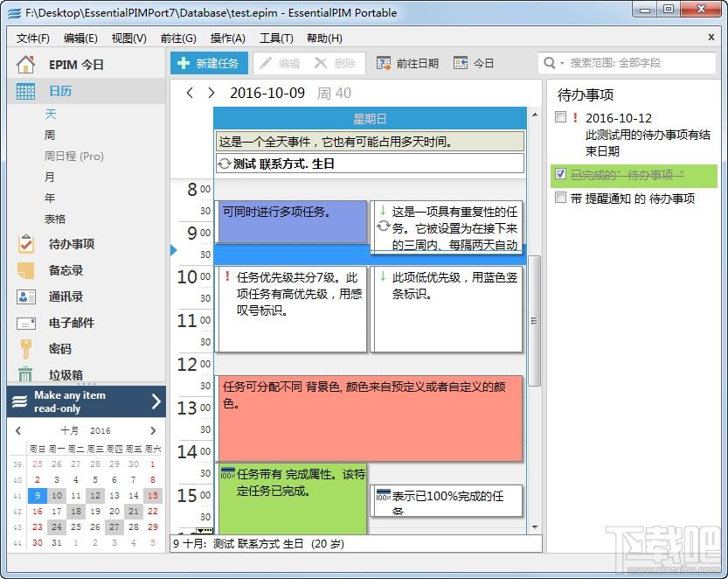The height and width of the screenshot is (579, 728).
Task: Click the high priority exclamation on 10:00 task
Action: coord(227,276)
